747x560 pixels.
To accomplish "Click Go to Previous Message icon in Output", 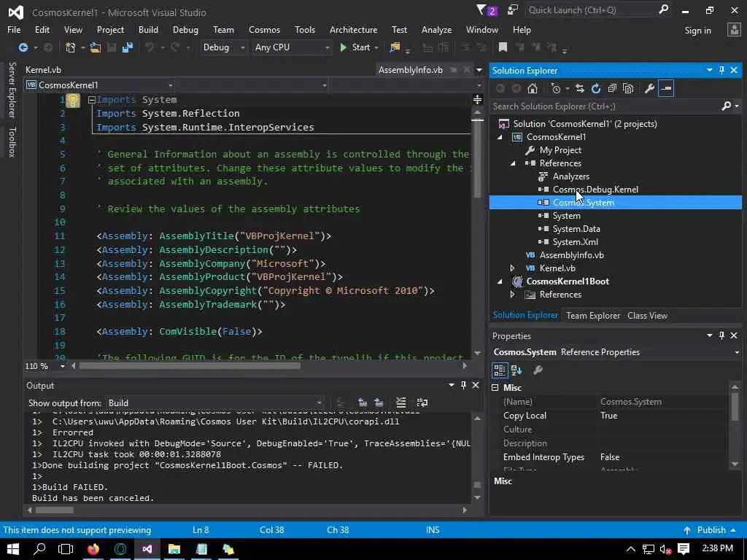I will click(x=362, y=402).
